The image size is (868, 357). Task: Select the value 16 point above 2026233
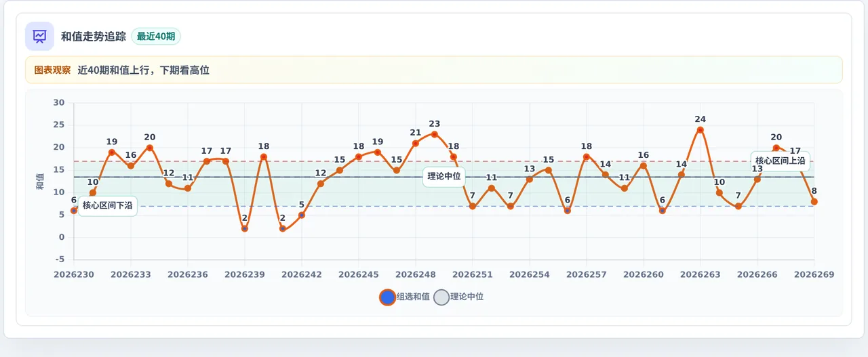131,166
